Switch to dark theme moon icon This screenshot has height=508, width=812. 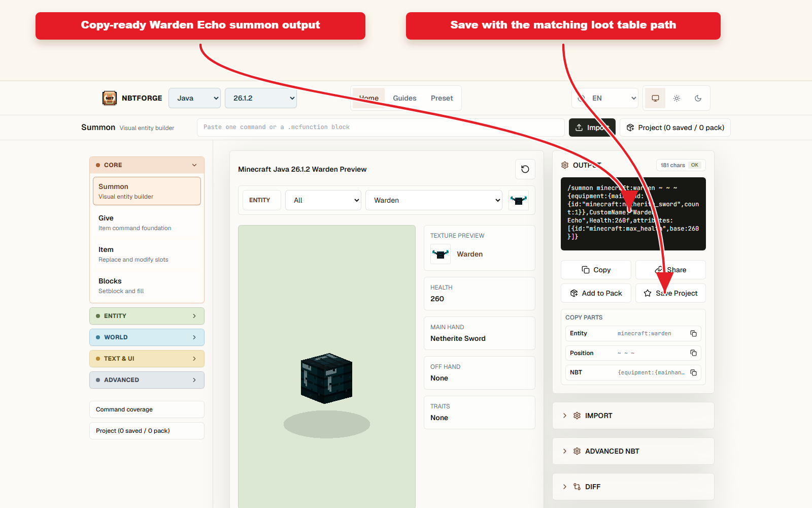pos(698,98)
